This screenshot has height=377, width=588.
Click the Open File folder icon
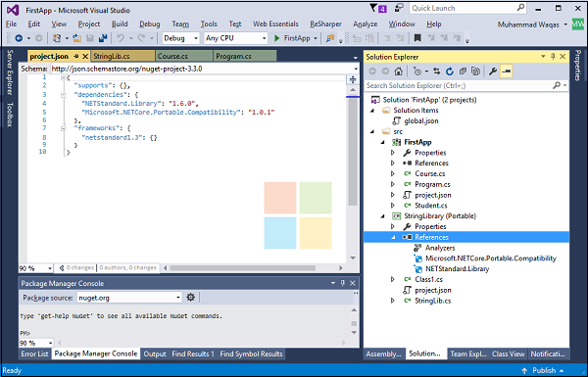76,38
